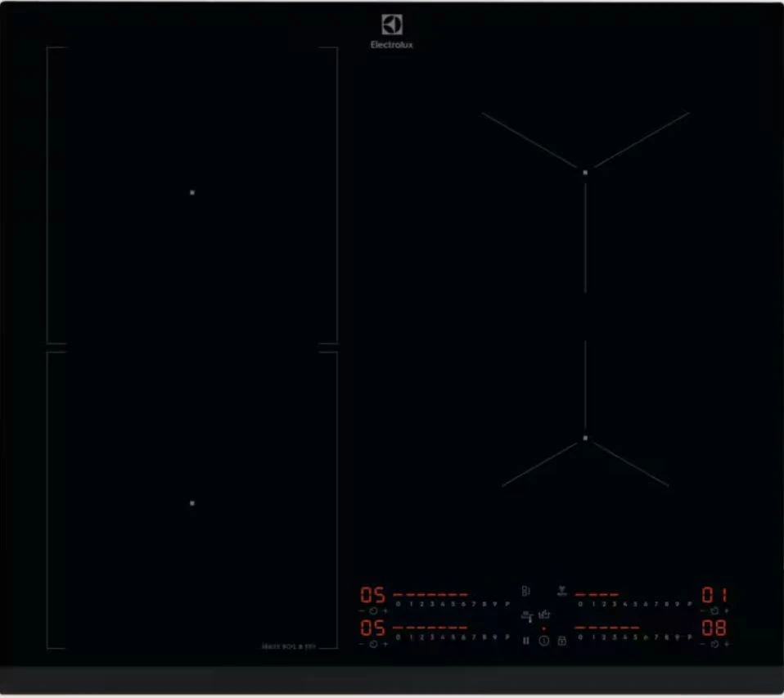Activate the Bridge zone function icon

click(525, 590)
